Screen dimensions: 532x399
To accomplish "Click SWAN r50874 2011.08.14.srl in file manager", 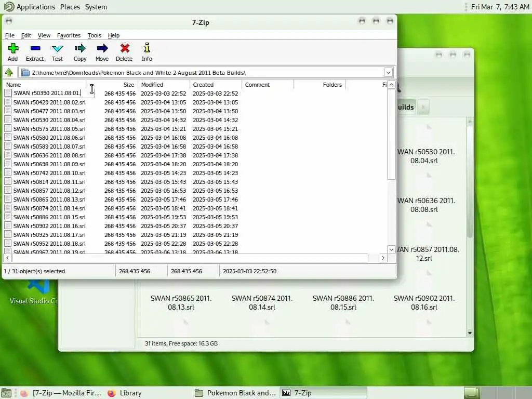I will (x=262, y=303).
